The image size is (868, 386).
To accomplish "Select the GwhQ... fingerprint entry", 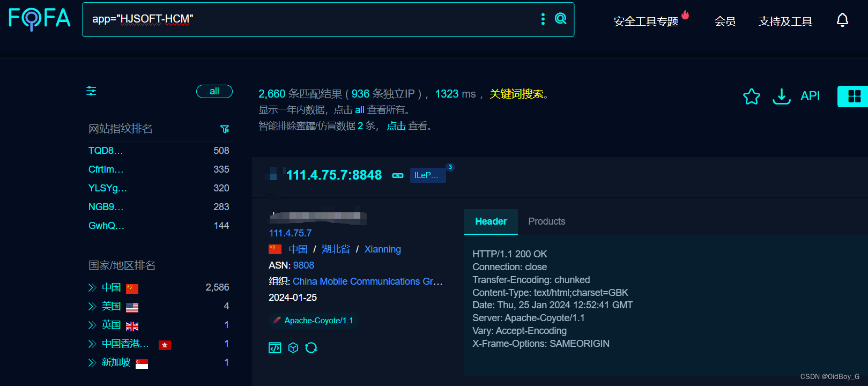I will click(x=106, y=226).
